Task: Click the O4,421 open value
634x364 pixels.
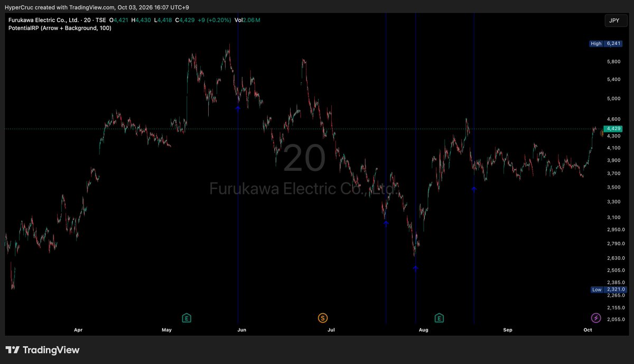Action: [120, 20]
